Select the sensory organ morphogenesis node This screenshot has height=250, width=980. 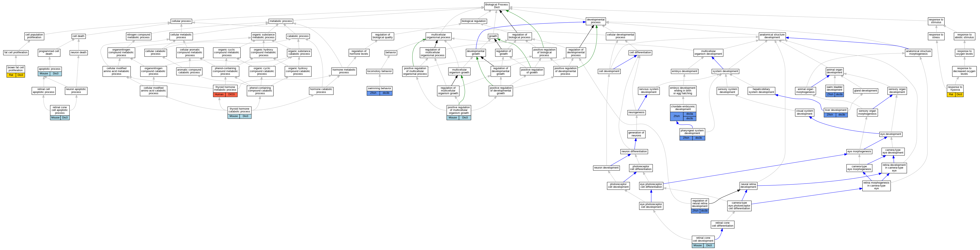click(x=867, y=112)
